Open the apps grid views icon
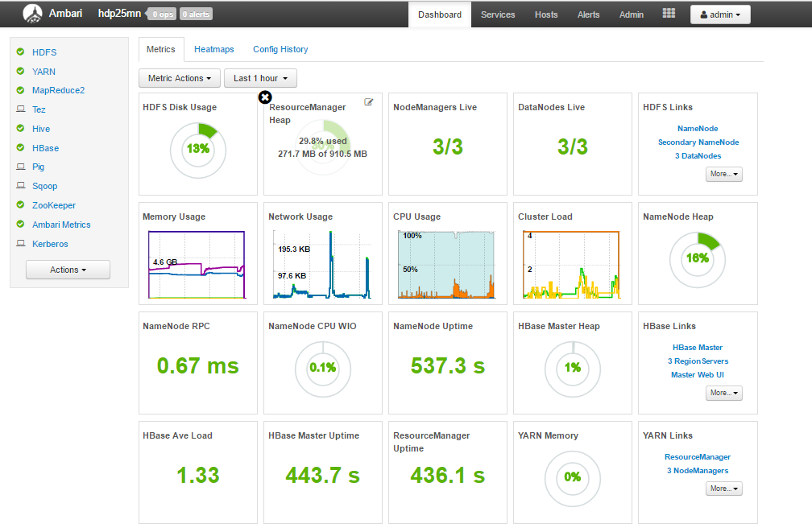Viewport: 812px width, 532px height. 669,14
